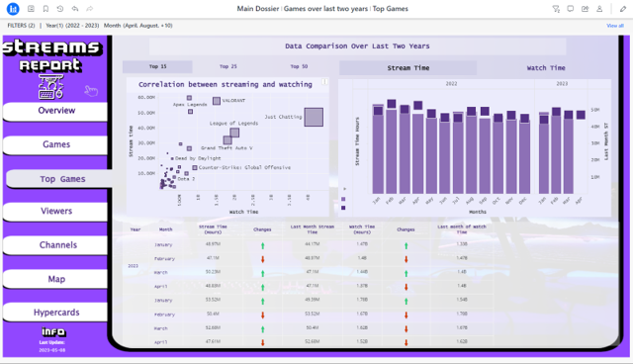Image resolution: width=633 pixels, height=364 pixels.
Task: Click the dark purple legend swatch
Action: pyautogui.click(x=343, y=208)
